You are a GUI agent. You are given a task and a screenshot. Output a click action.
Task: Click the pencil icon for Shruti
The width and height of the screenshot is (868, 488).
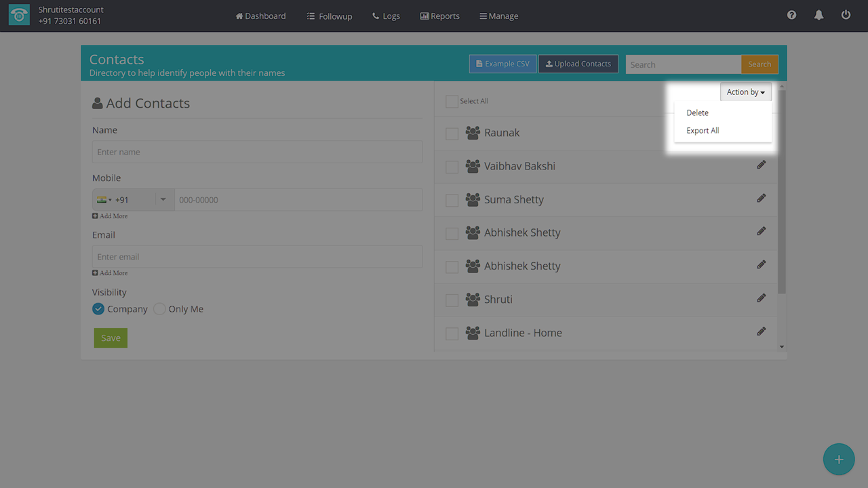coord(762,298)
